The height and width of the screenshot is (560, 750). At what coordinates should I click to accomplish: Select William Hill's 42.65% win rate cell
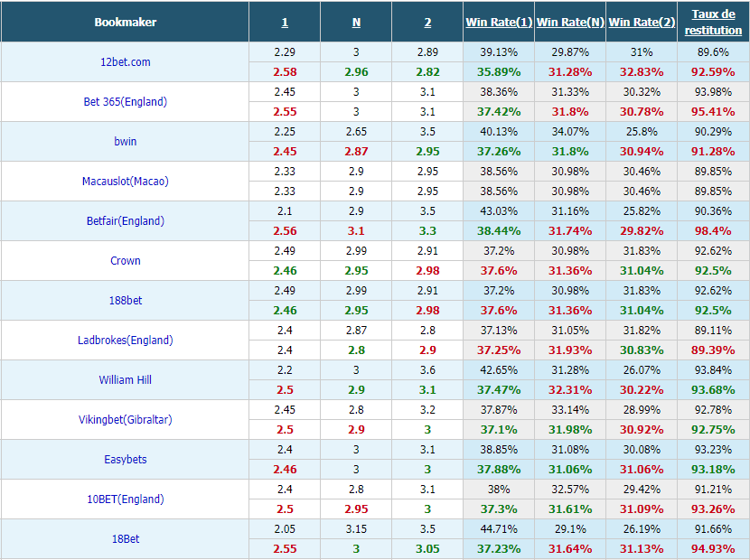point(499,369)
